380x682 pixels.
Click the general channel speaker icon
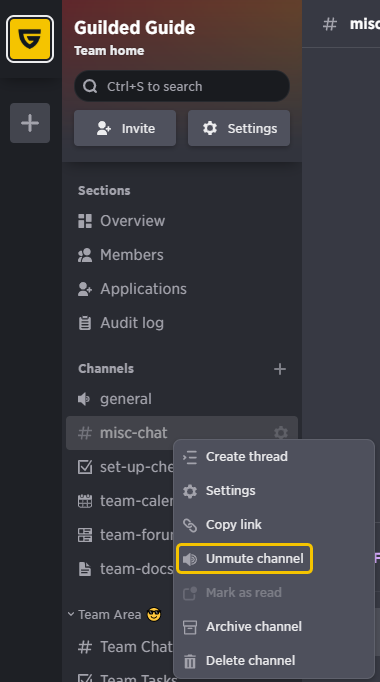84,399
